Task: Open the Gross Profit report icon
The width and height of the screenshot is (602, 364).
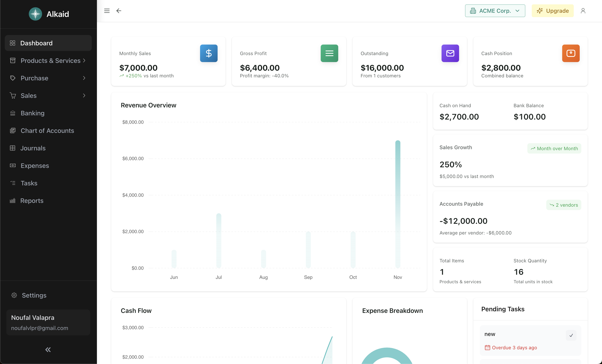Action: tap(329, 53)
